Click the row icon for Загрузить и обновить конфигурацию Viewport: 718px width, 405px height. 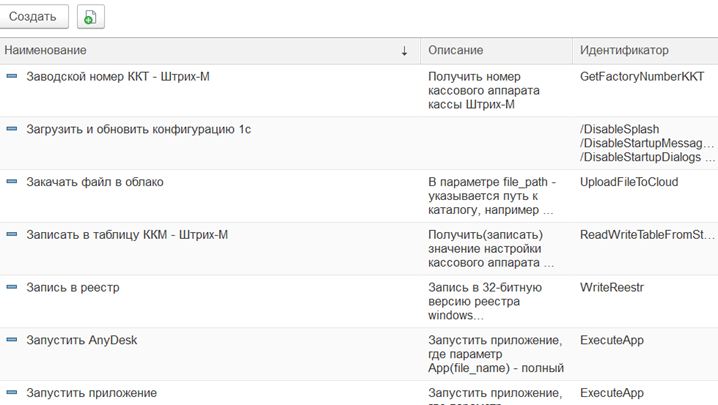[x=12, y=129]
